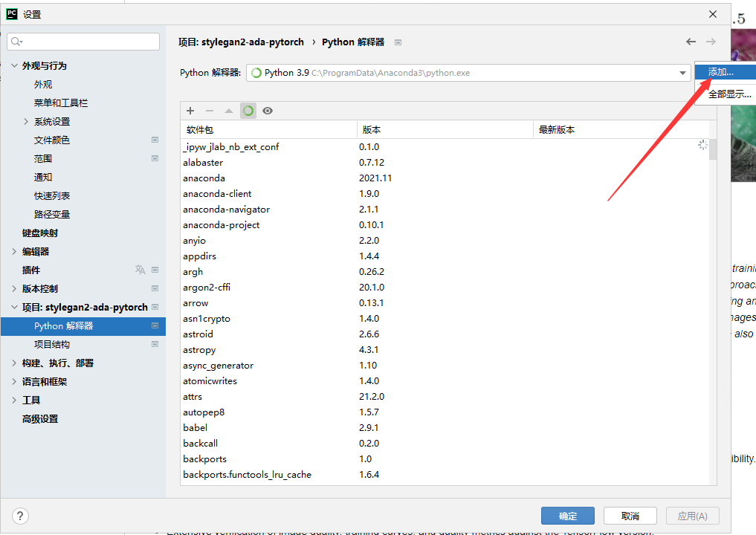The width and height of the screenshot is (756, 535).
Task: Click version 2021.11 of anaconda
Action: click(x=375, y=178)
